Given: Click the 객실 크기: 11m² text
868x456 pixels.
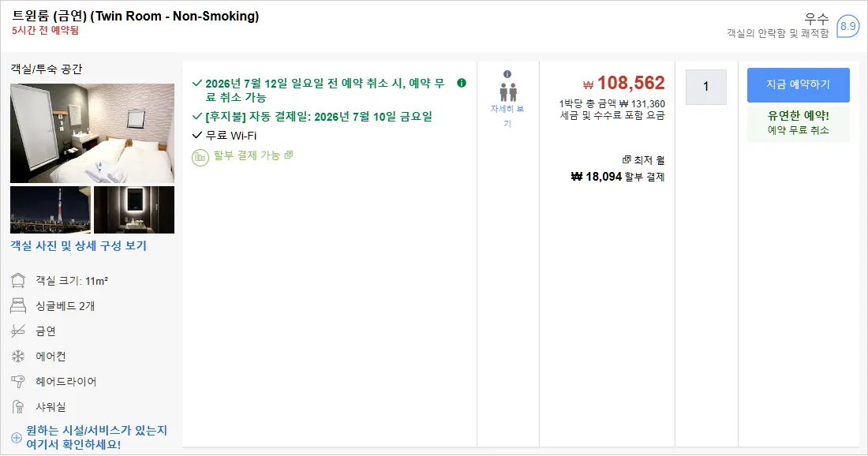Looking at the screenshot, I should click(x=72, y=281).
